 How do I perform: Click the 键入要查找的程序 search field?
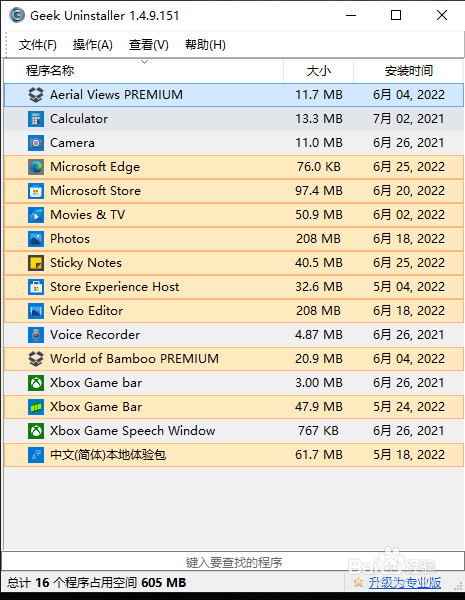point(233,562)
